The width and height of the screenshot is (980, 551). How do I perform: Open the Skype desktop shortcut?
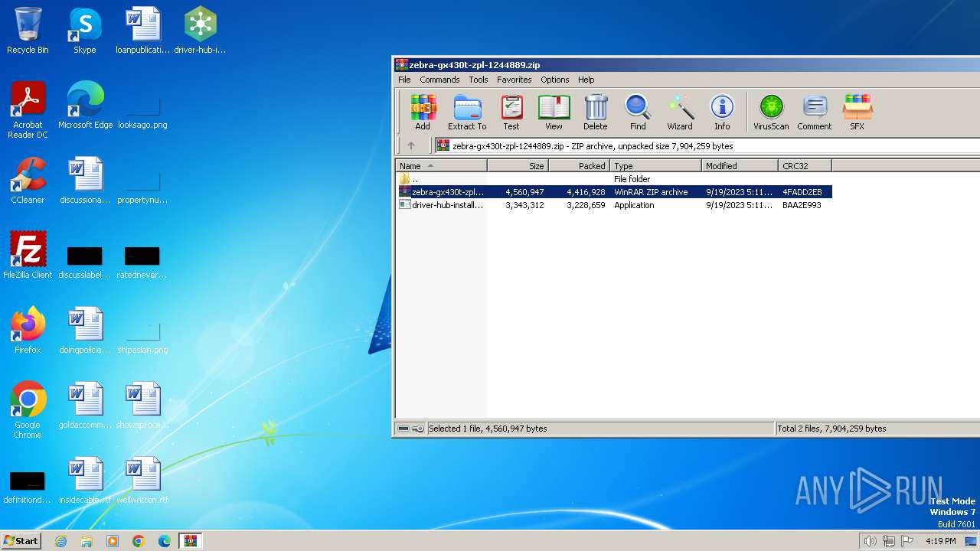tap(85, 31)
